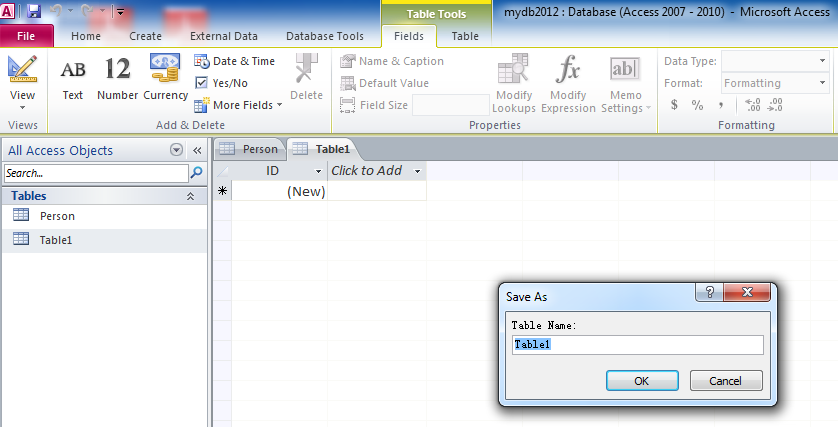Open the All Access Objects menu arrow
The image size is (838, 427).
coord(177,150)
